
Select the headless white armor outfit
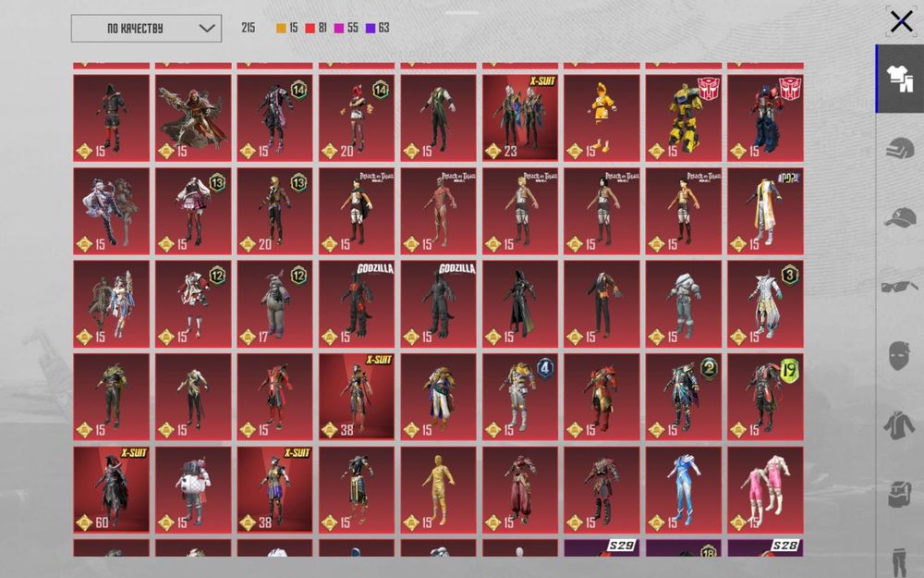684,304
